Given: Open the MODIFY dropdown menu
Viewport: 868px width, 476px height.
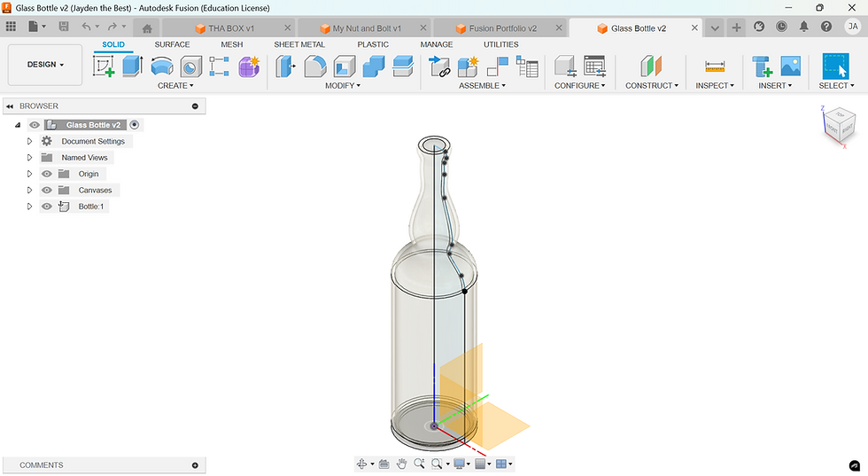Looking at the screenshot, I should coord(343,85).
